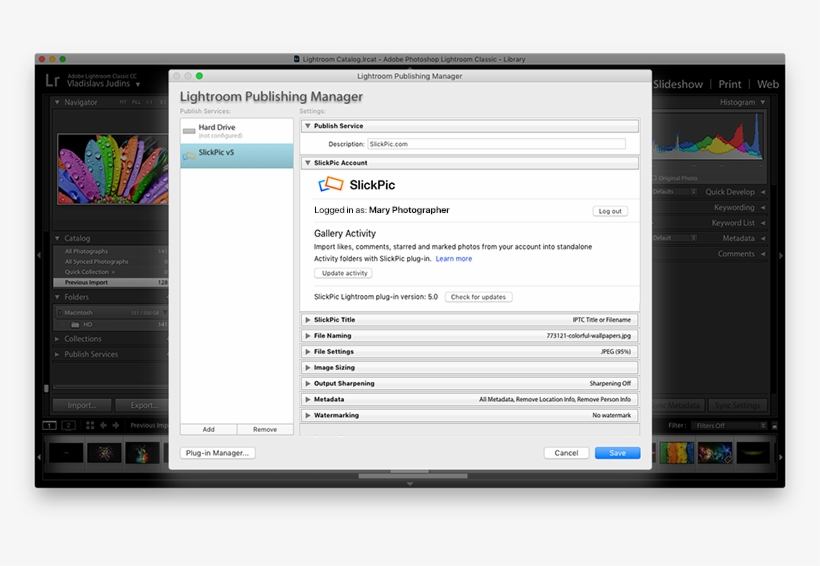Select main window display button 1
The height and width of the screenshot is (566, 820).
point(49,426)
